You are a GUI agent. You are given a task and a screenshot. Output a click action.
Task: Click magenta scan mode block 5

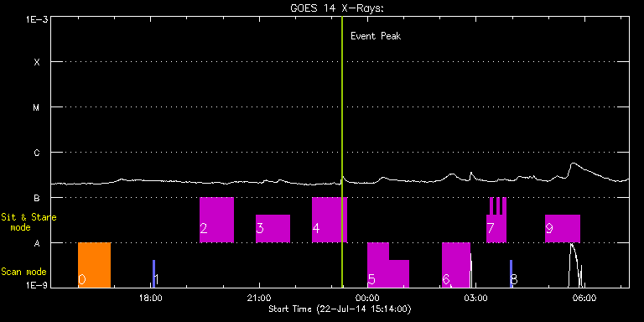(x=387, y=265)
